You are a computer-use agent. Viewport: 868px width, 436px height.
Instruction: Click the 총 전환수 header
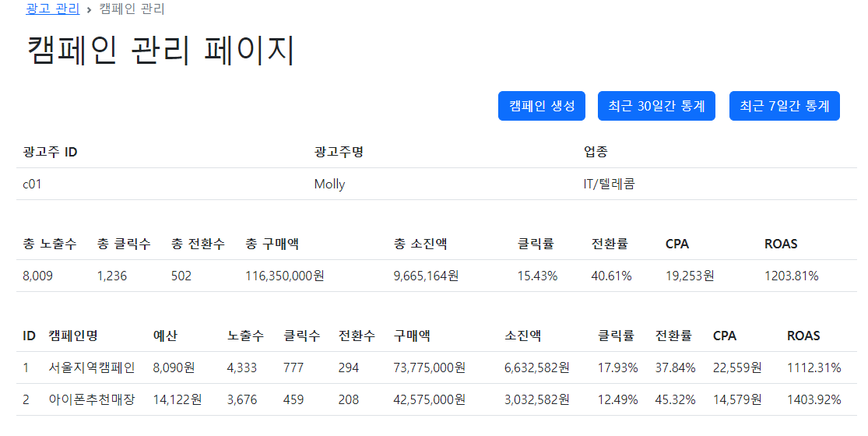click(x=198, y=244)
